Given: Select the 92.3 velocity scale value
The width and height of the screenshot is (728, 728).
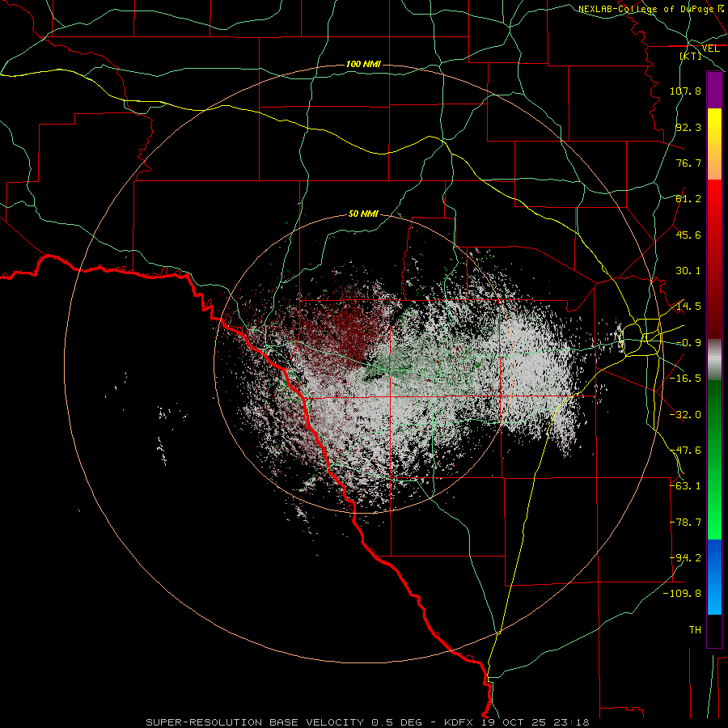Looking at the screenshot, I should click(x=688, y=127).
